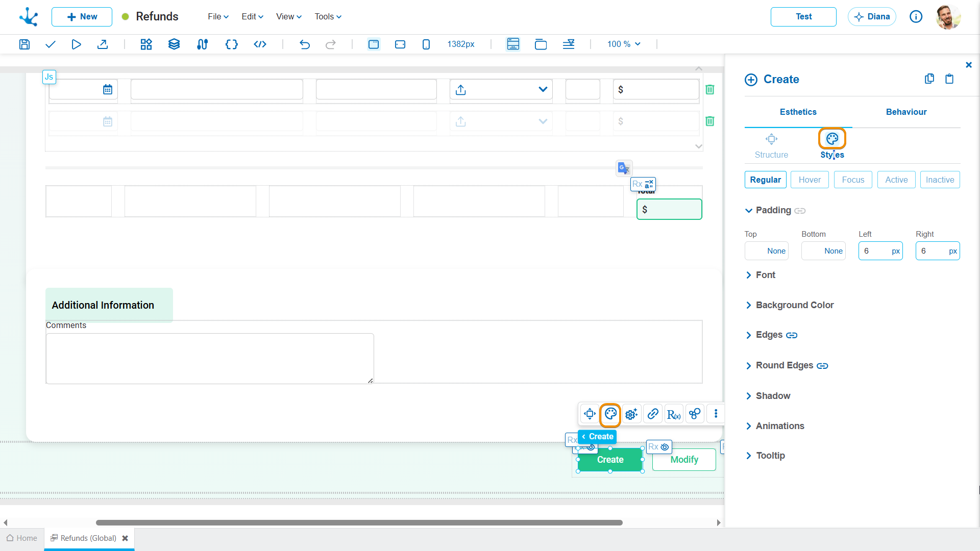Click the New button
This screenshot has width=980, height=551.
point(82,17)
